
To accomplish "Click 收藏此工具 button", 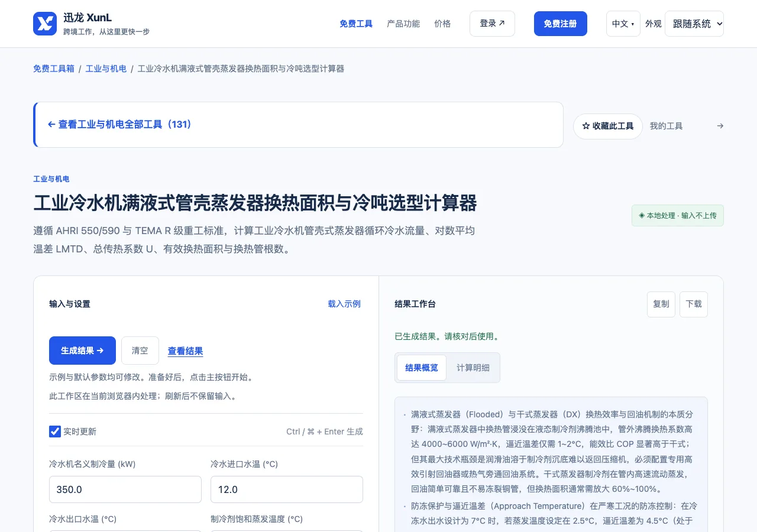I will tap(608, 126).
